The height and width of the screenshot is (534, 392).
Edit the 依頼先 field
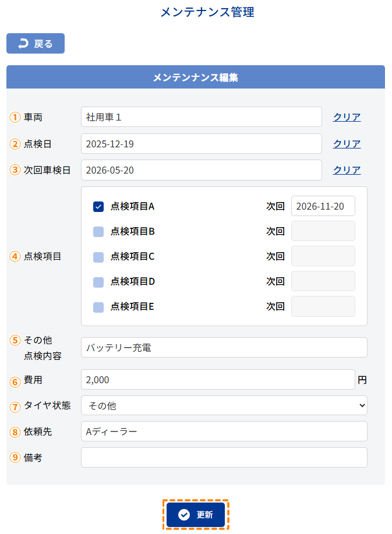click(224, 432)
